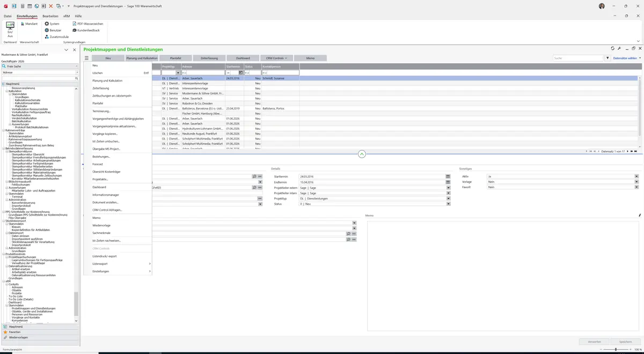
Task: Open Benutzer settings in the ribbon
Action: [53, 31]
